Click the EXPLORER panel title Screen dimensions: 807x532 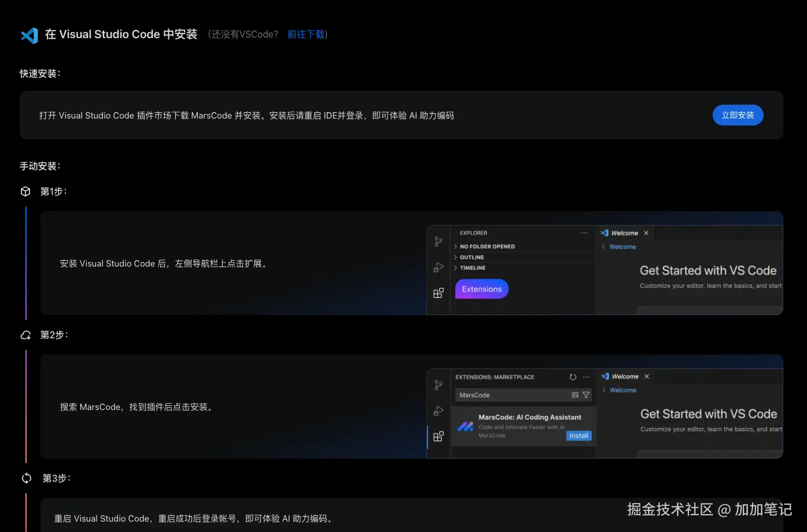click(x=473, y=233)
